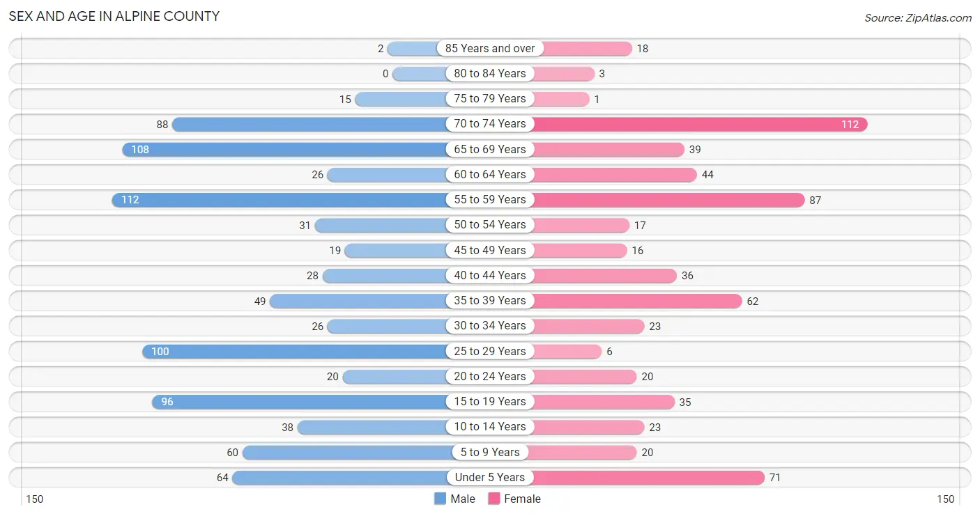Select the female Under 5 Years bar
The image size is (980, 516).
pos(649,478)
